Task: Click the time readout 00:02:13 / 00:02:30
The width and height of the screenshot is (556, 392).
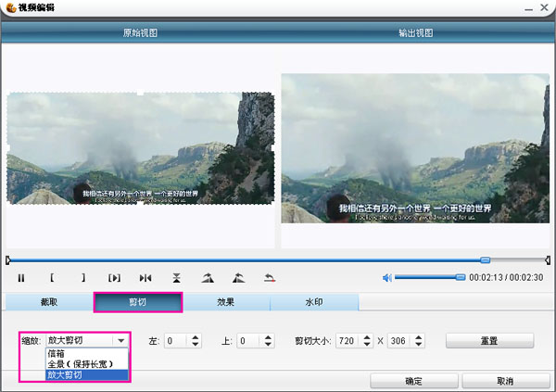Action: pos(506,277)
